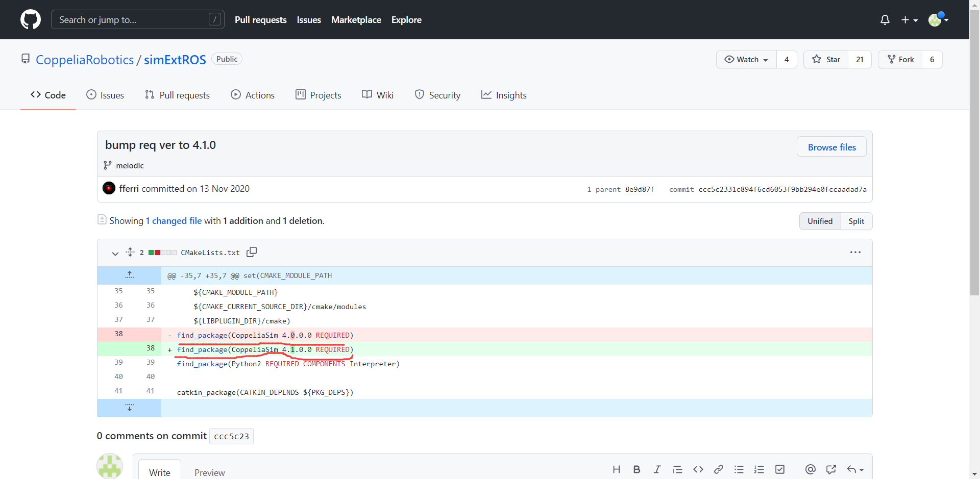This screenshot has height=479, width=980.
Task: Click the page vertical scrollbar
Action: (x=974, y=152)
